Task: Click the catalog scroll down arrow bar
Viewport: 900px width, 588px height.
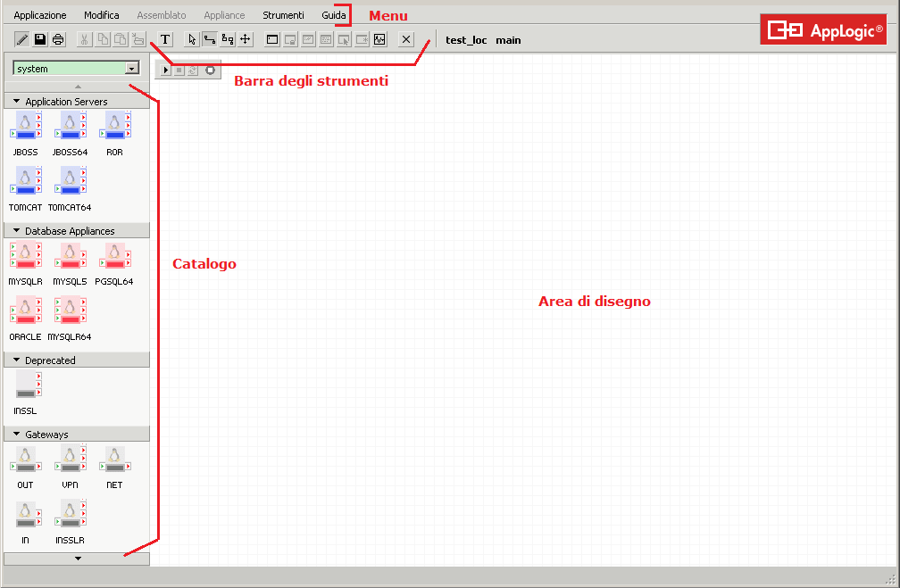Action: (78, 559)
